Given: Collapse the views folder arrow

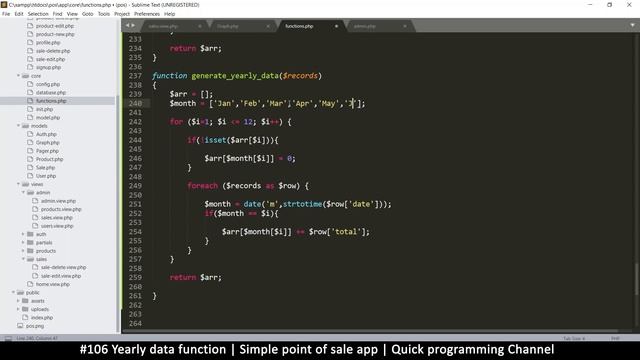Looking at the screenshot, I should (x=18, y=184).
